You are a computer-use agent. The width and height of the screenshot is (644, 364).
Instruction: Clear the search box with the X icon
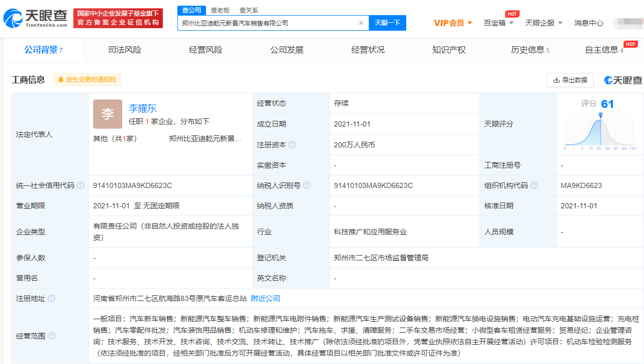[361, 23]
